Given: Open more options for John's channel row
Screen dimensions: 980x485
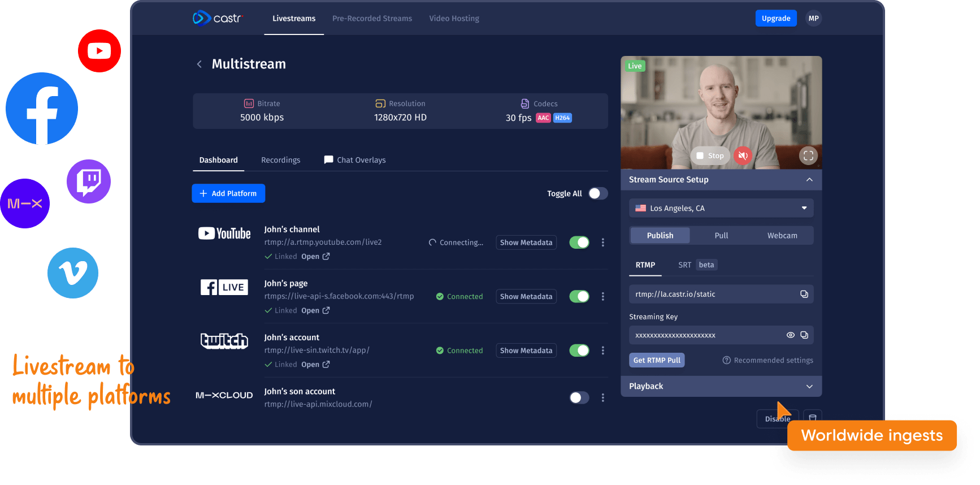Looking at the screenshot, I should tap(603, 242).
